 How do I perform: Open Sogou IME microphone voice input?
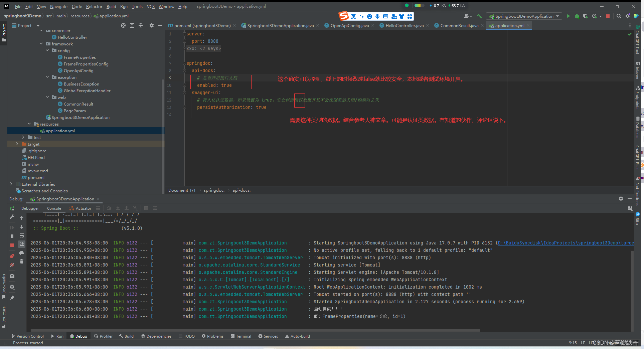point(377,16)
